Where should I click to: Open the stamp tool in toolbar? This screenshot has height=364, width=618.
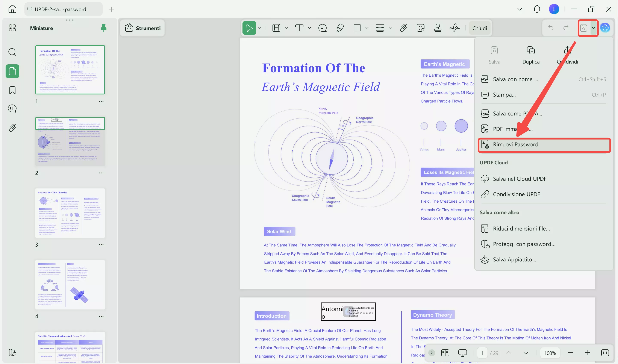tap(438, 28)
